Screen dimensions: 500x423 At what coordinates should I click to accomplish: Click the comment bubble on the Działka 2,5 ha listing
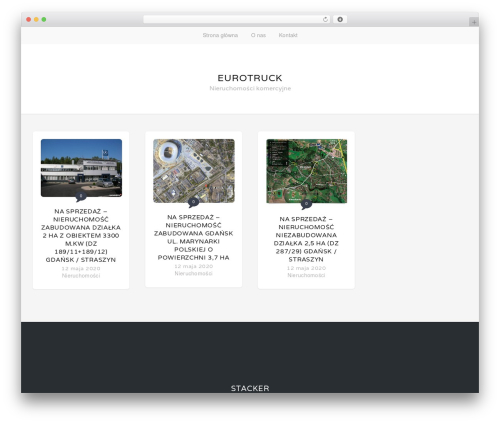(x=306, y=204)
